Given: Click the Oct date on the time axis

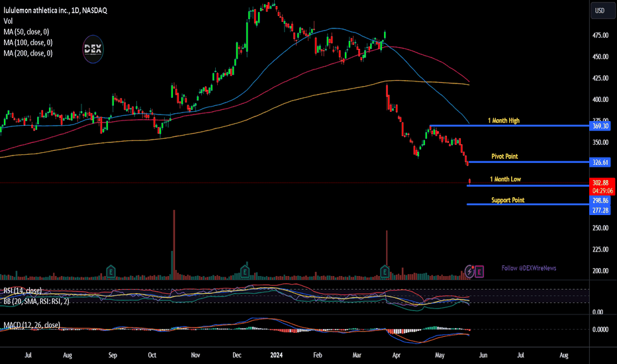Looking at the screenshot, I should tap(152, 355).
